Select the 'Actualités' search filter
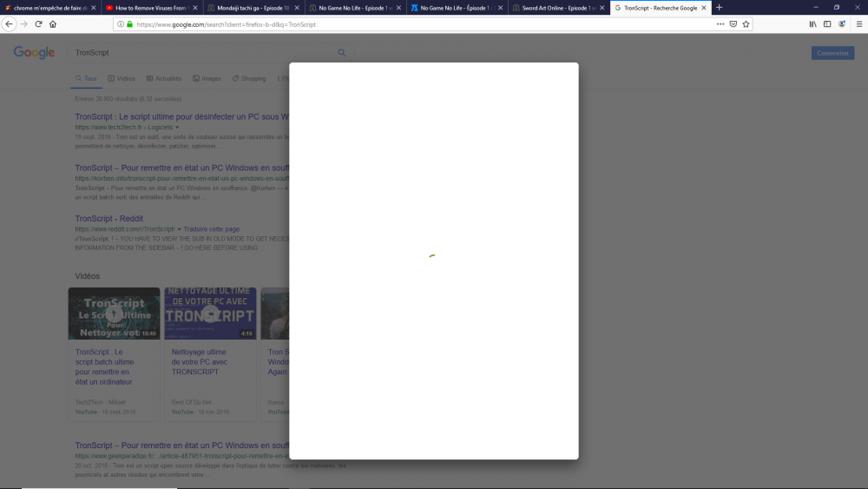 click(x=164, y=79)
